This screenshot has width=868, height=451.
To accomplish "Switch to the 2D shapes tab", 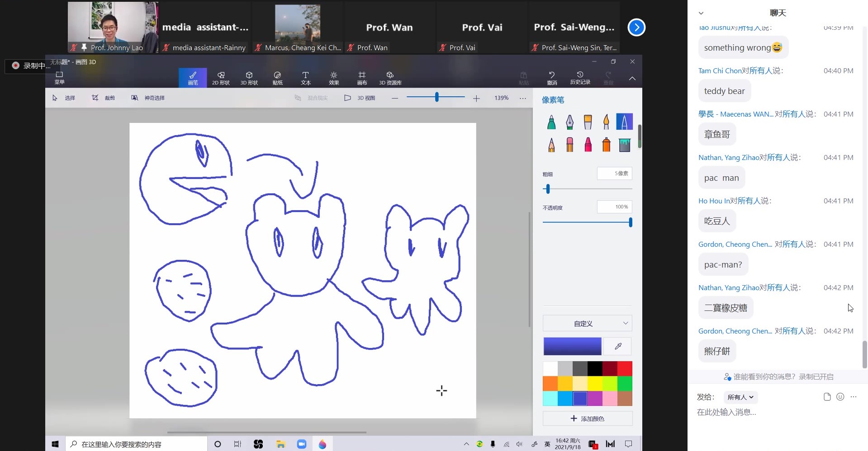I will tap(221, 78).
